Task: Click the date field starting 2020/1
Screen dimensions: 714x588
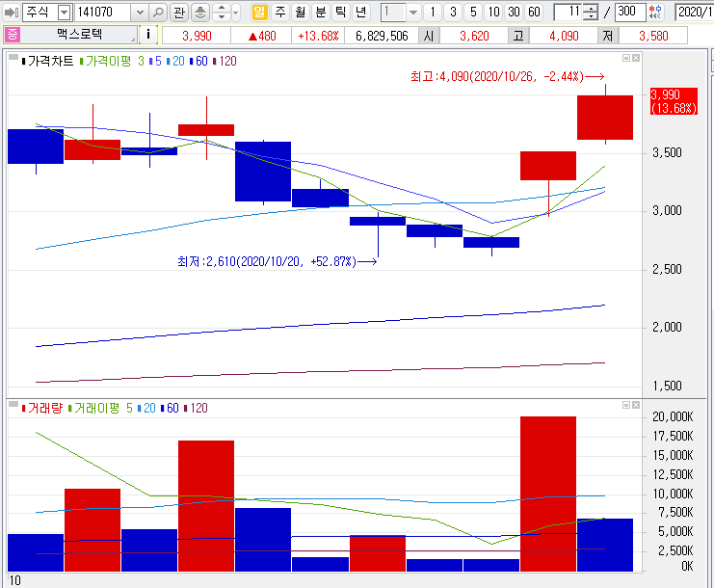Action: 695,13
